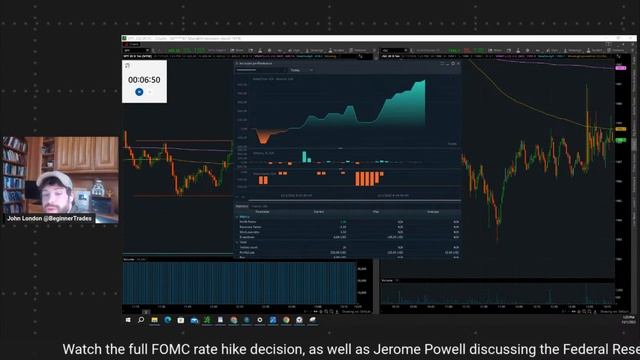Click the pin icon on timer widget
Image resolution: width=640 pixels, height=360 pixels.
(x=127, y=65)
